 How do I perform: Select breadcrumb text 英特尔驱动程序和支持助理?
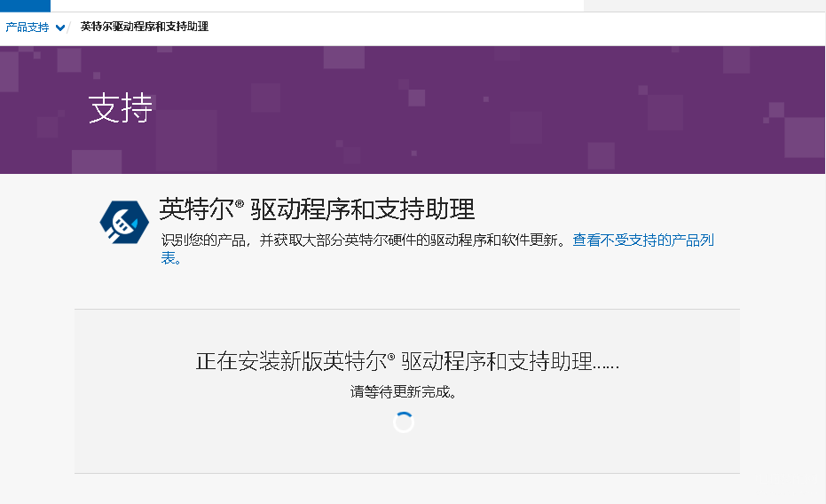tap(145, 27)
